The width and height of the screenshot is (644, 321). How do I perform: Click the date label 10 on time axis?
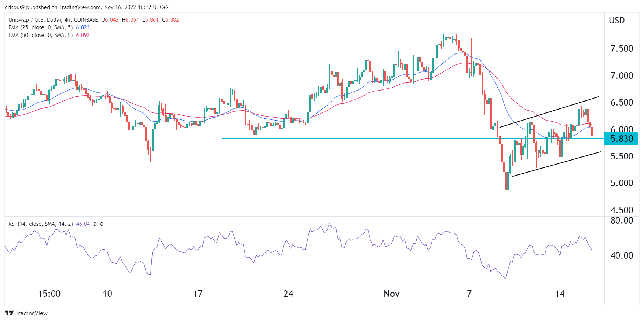point(107,294)
